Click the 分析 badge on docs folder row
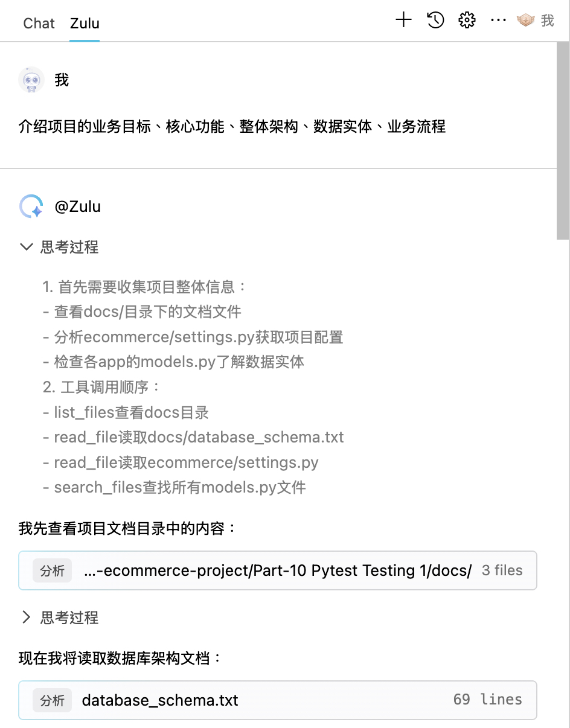Screen dimensions: 570x728 [53, 570]
